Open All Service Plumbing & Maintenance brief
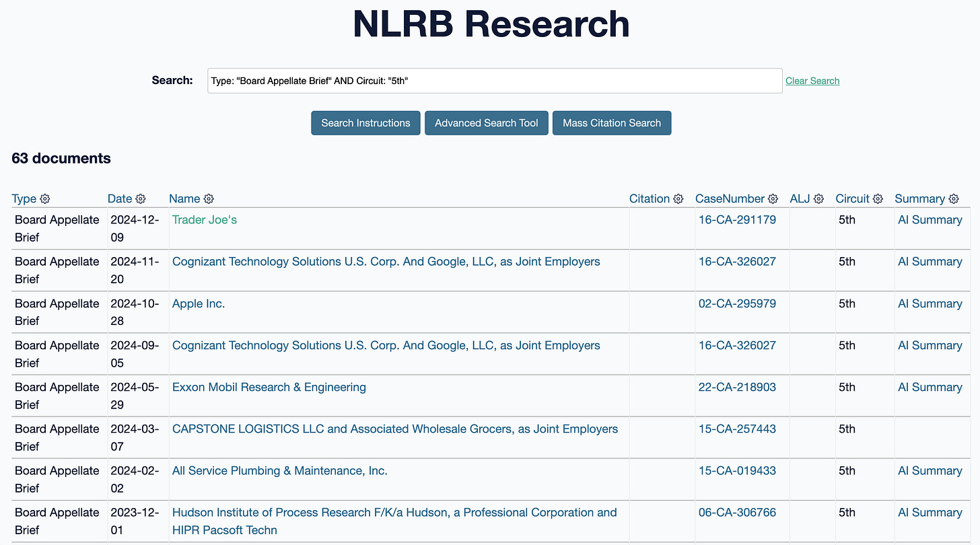 click(280, 470)
